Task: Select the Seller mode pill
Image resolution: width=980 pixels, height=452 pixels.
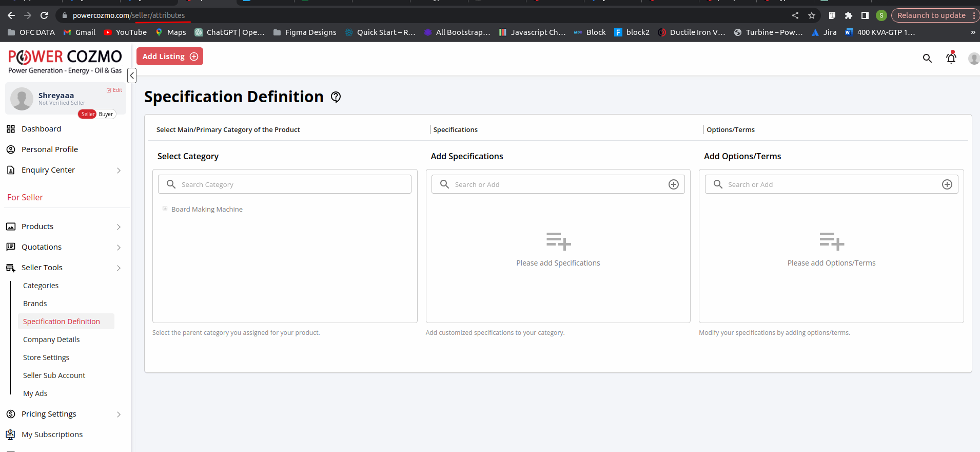Action: [88, 114]
